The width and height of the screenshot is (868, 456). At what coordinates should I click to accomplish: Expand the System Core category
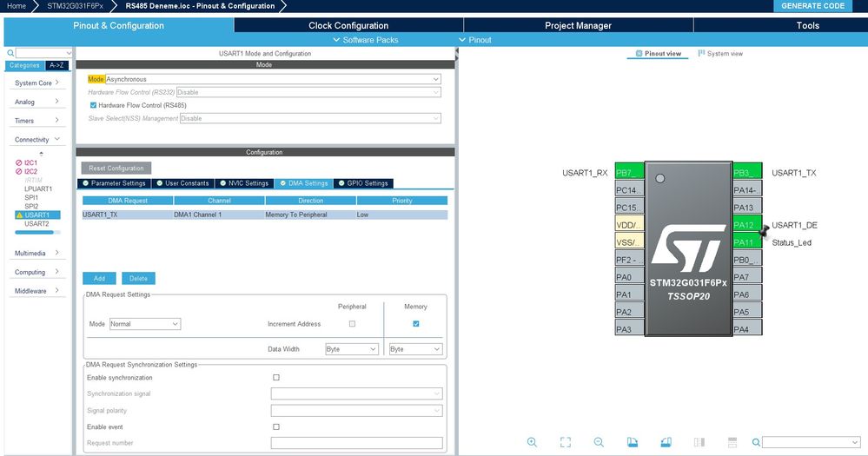(x=37, y=83)
